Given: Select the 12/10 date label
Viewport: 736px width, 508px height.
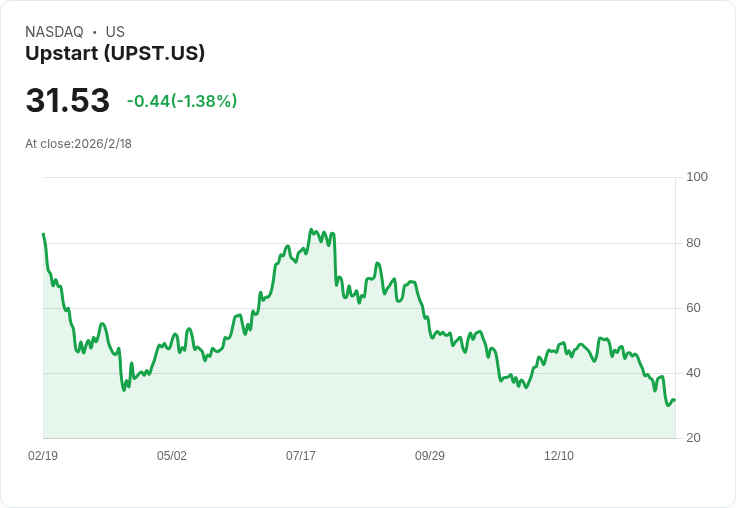Looking at the screenshot, I should (559, 456).
